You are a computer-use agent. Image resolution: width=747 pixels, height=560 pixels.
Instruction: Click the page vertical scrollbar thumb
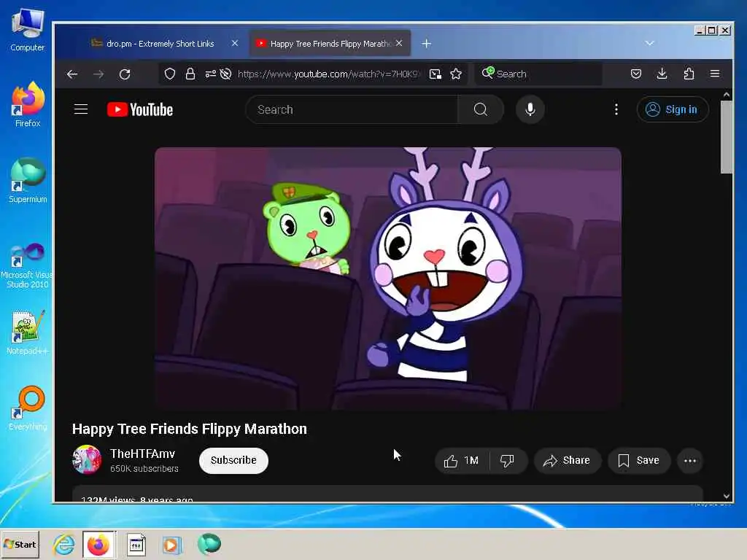(x=726, y=137)
